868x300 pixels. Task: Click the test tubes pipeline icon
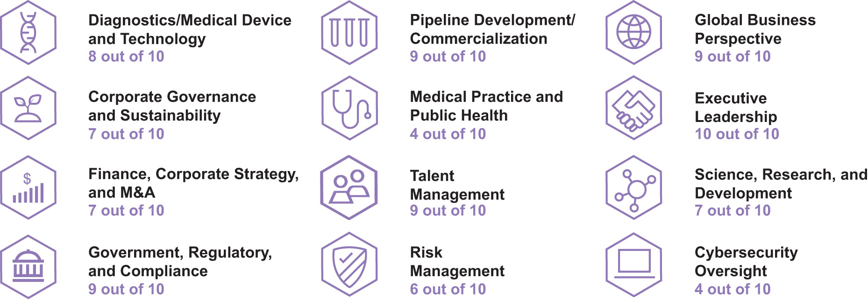pos(349,33)
